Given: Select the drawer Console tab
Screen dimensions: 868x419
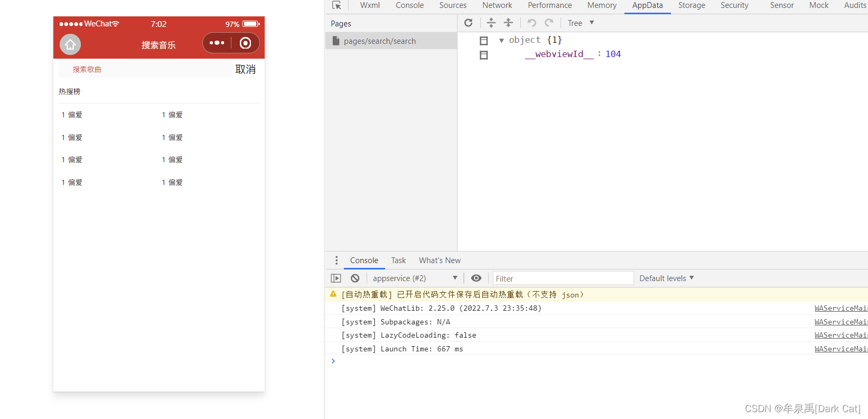Looking at the screenshot, I should click(x=364, y=260).
